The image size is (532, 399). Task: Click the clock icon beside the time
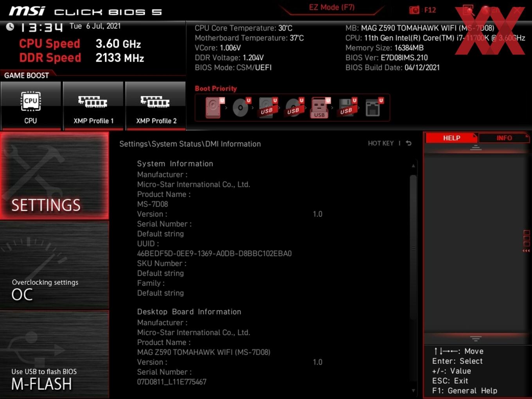[10, 27]
